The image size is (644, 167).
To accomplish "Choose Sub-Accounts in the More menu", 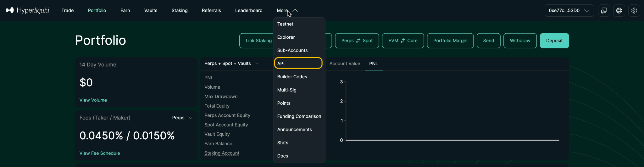I will [x=299, y=50].
